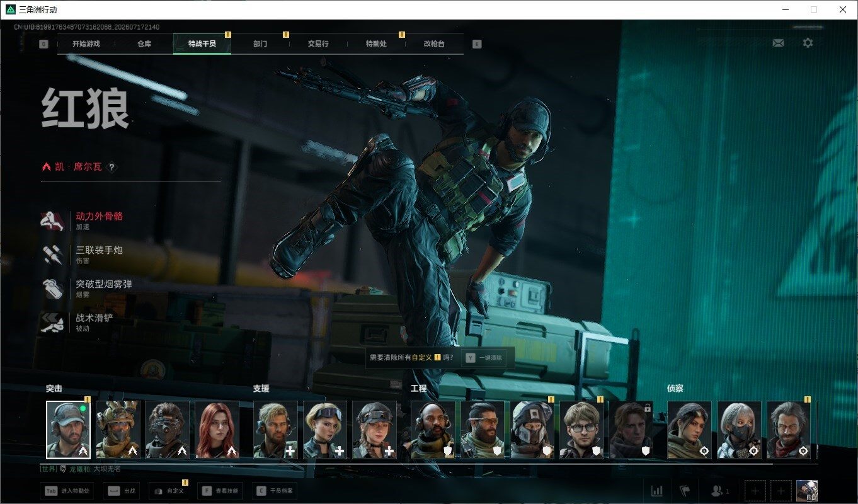858x504 pixels.
Task: Click the 侦察 class heading
Action: coord(675,389)
